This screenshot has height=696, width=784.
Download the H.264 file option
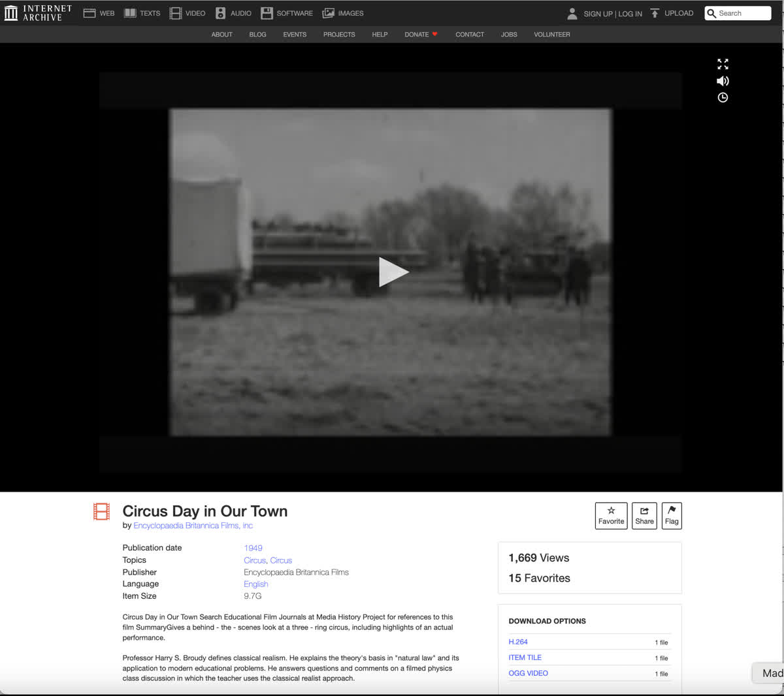pos(518,642)
